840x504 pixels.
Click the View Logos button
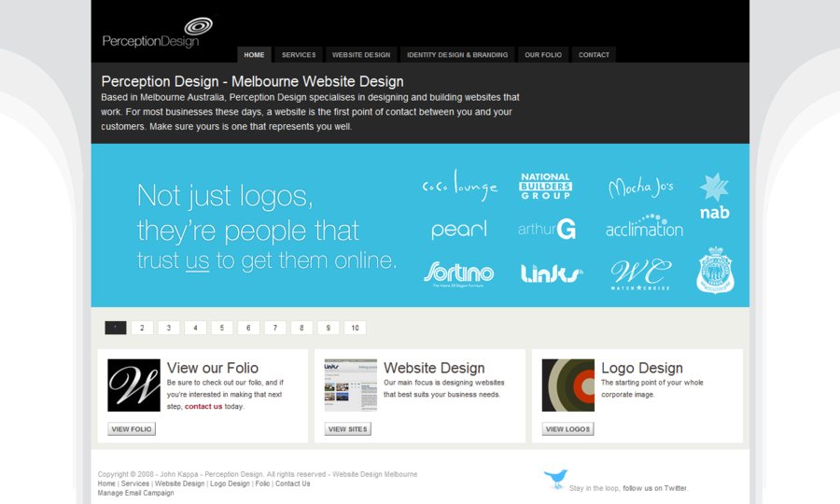(x=567, y=429)
